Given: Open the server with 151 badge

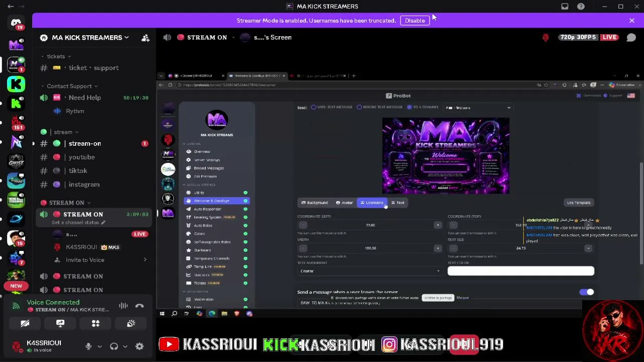Looking at the screenshot, I should click(16, 122).
